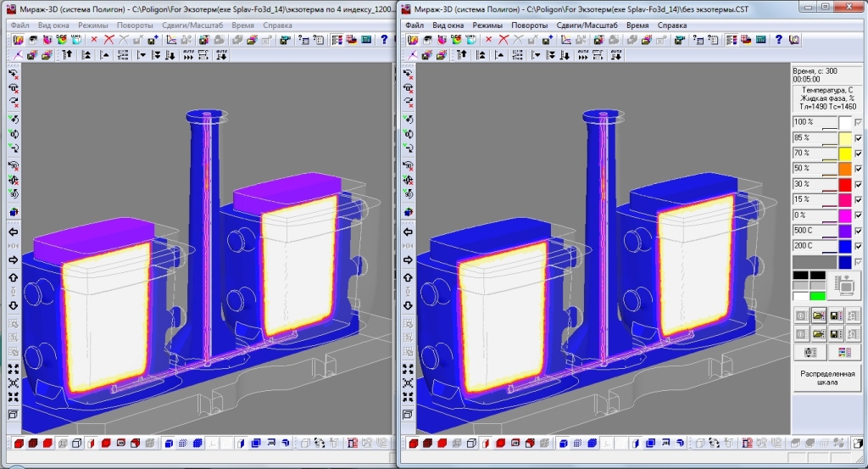Click the blue cube icon in left sidebar
Image resolution: width=868 pixels, height=469 pixels.
(14, 212)
